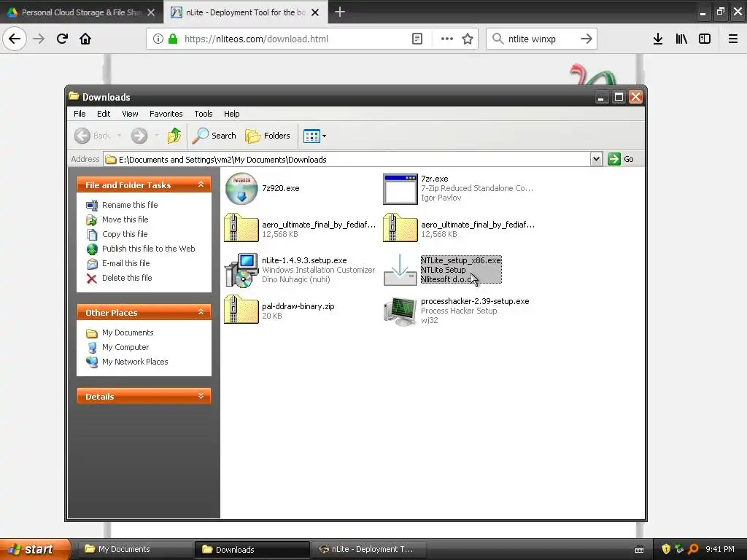Image resolution: width=747 pixels, height=560 pixels.
Task: Show site information icon in URL bar
Action: [158, 39]
